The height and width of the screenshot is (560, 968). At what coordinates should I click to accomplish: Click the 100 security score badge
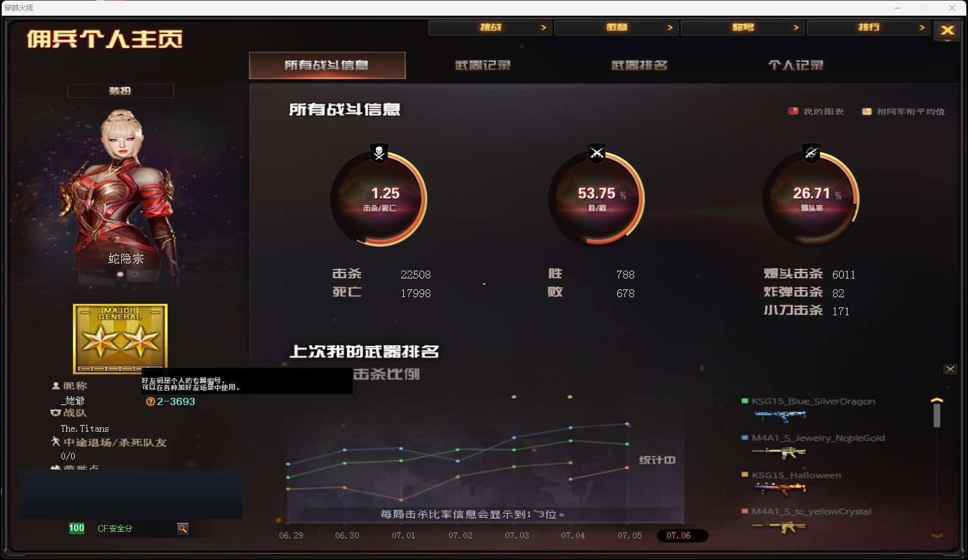[77, 528]
